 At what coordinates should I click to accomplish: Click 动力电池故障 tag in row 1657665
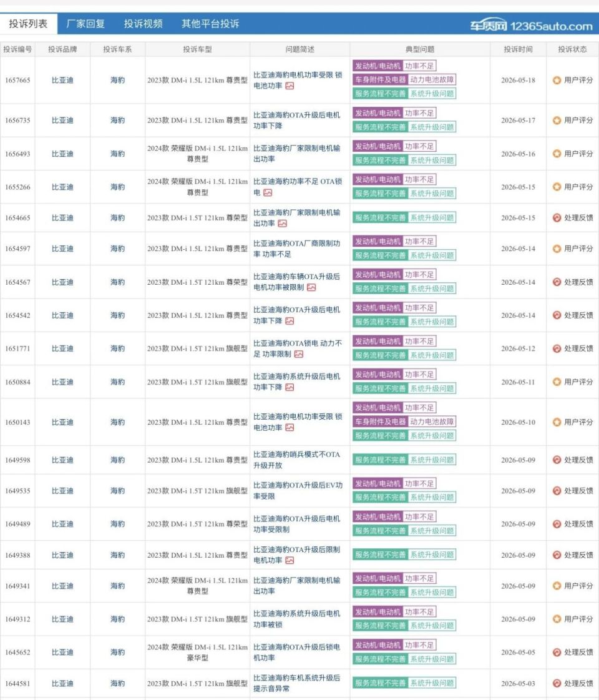(432, 80)
